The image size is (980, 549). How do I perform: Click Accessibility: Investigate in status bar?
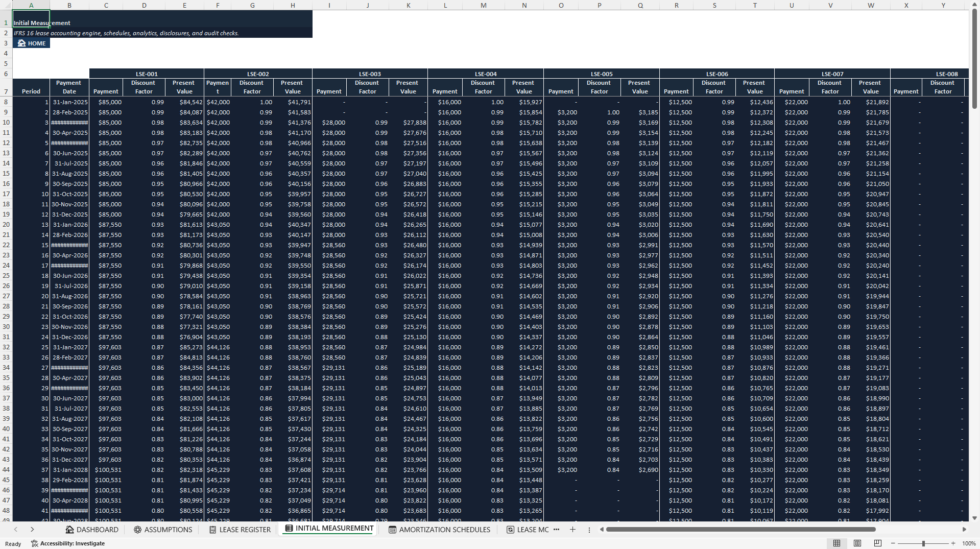click(x=68, y=543)
